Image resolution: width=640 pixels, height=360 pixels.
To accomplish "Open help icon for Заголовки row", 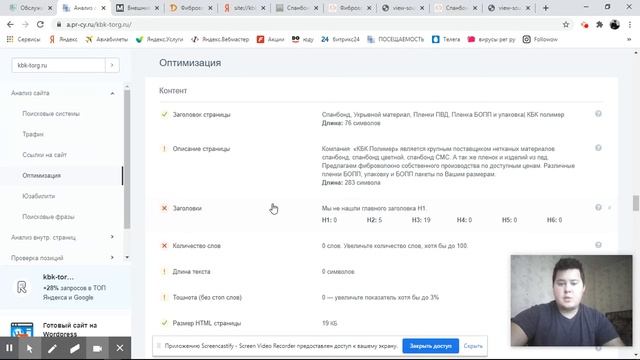I will [598, 207].
